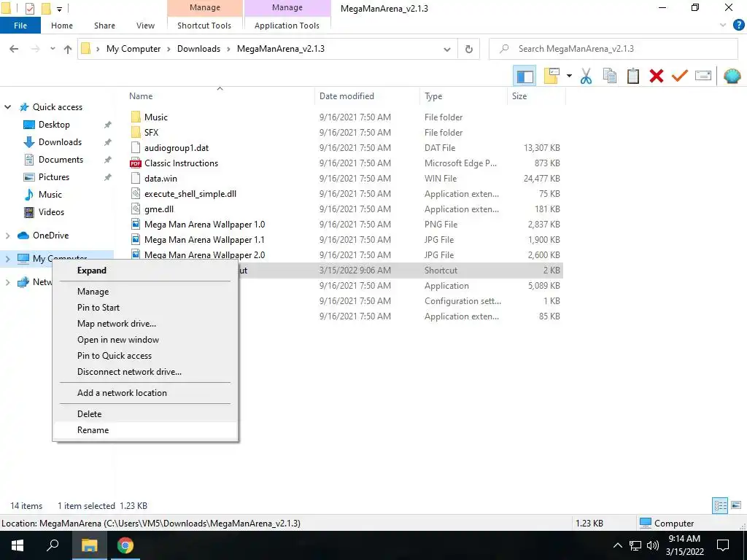Expand the My Computer tree node

(x=7, y=259)
